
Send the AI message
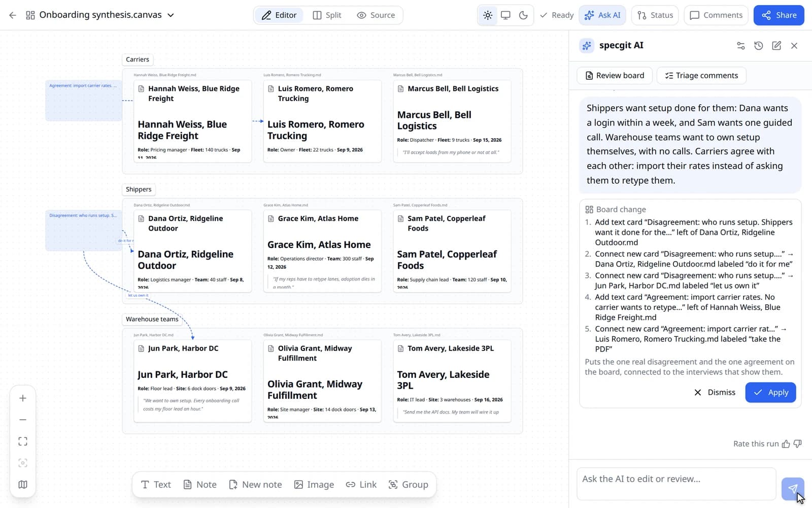pos(793,489)
